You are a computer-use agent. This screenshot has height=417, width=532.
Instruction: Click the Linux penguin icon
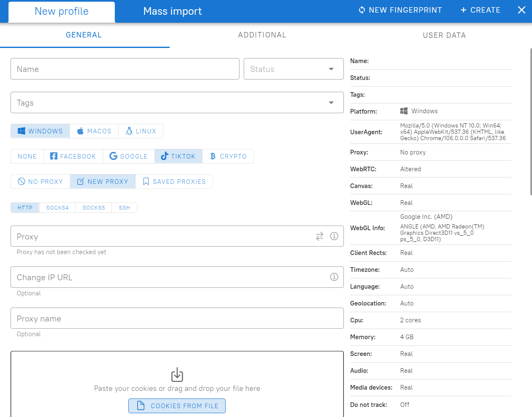(129, 131)
